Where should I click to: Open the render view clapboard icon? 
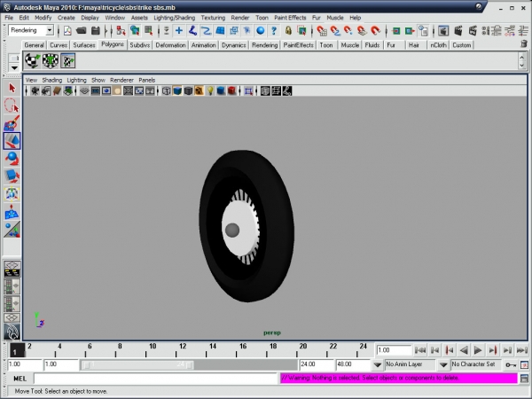pyautogui.click(x=458, y=31)
